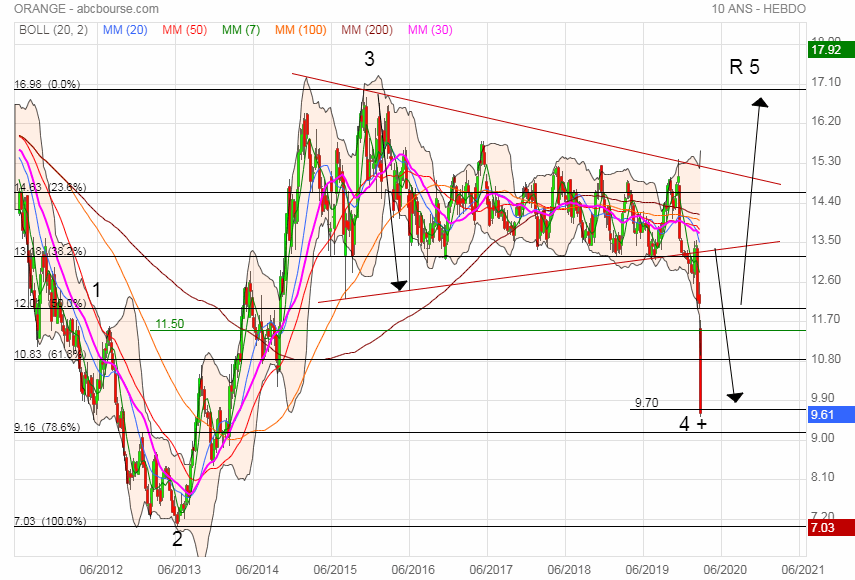
Task: Click the 10.83 (61.8%) Fibonacci label
Action: [x=50, y=354]
